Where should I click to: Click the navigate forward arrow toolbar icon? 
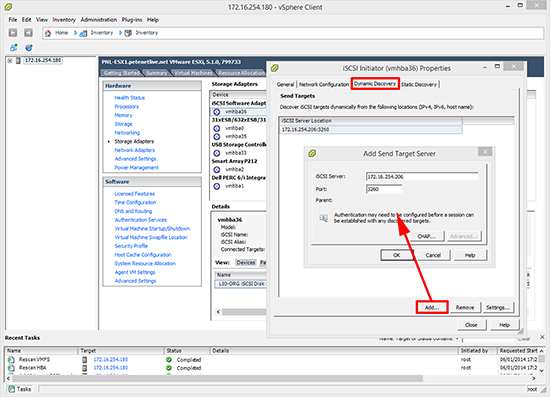(28, 33)
